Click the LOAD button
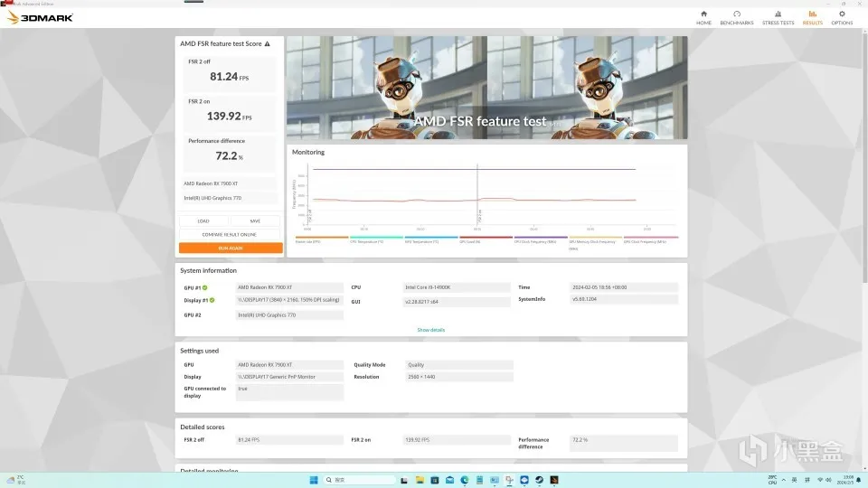This screenshot has width=868, height=488. tap(203, 221)
